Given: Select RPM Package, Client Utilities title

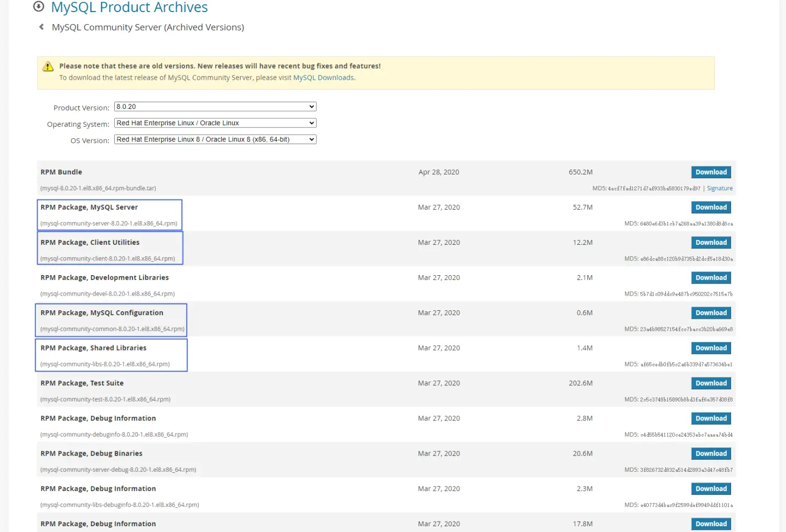Looking at the screenshot, I should (90, 242).
